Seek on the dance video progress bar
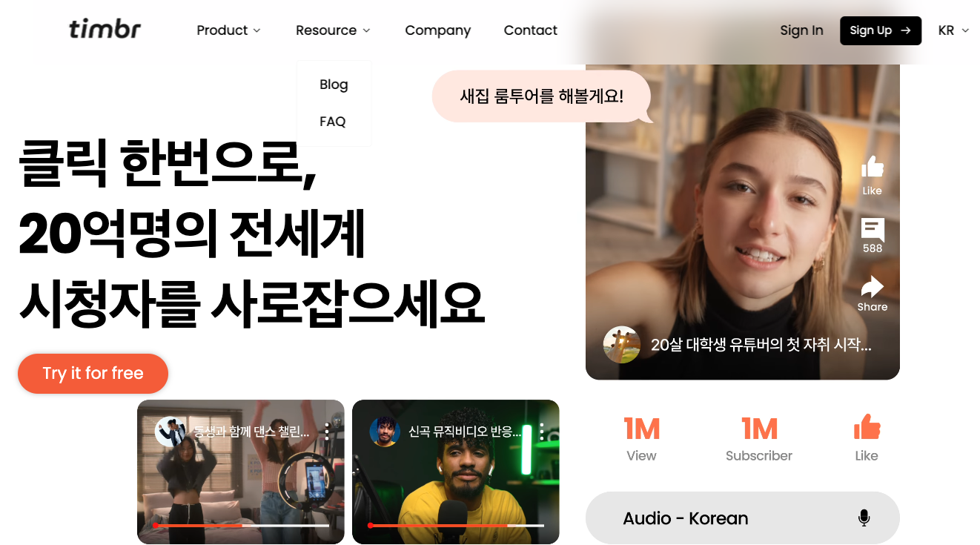 point(242,526)
